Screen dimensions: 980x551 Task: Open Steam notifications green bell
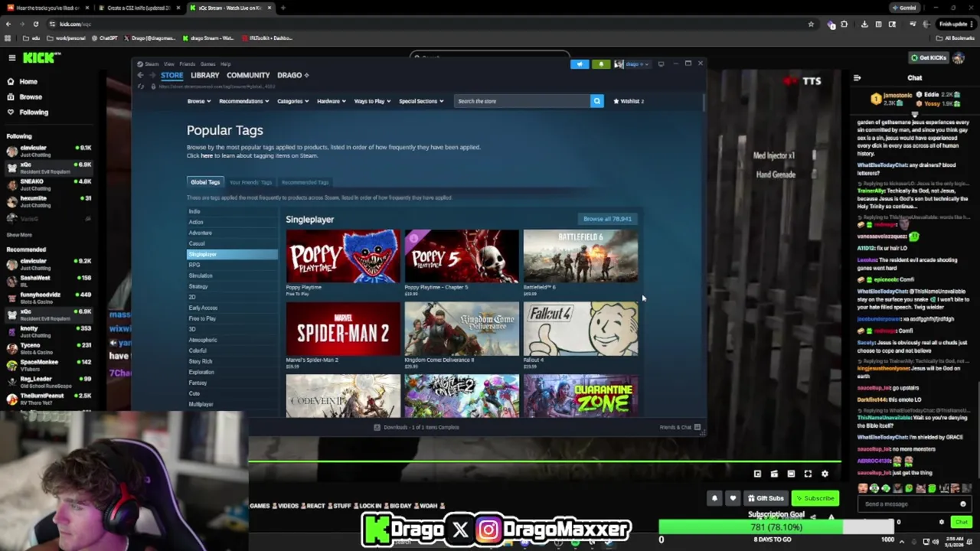(601, 64)
